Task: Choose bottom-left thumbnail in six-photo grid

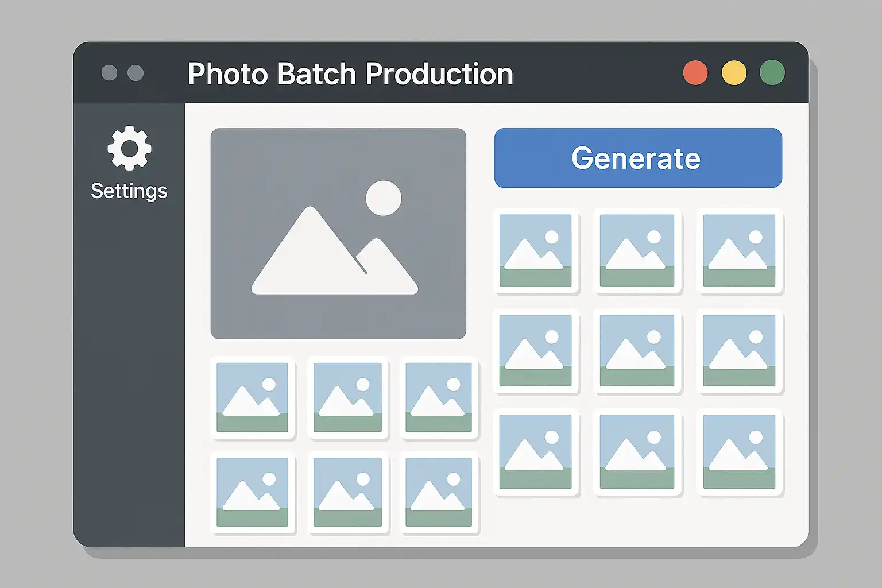Action: 253,492
